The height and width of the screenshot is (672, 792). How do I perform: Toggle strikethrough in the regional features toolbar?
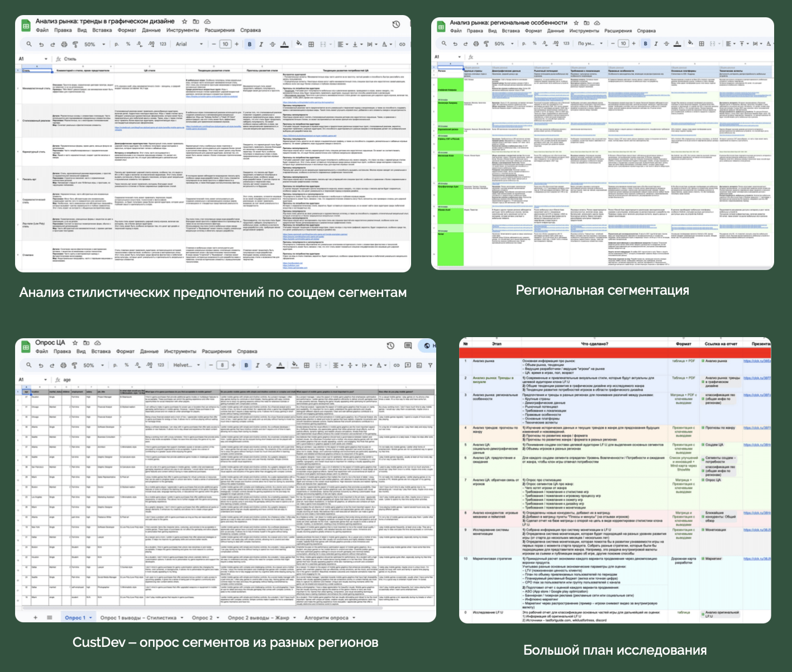click(x=666, y=44)
